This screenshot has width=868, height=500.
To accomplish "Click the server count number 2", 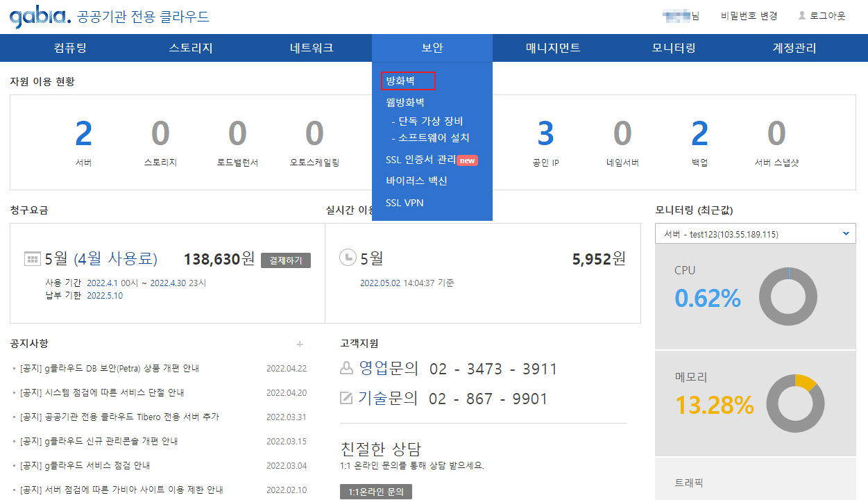I will pyautogui.click(x=83, y=133).
